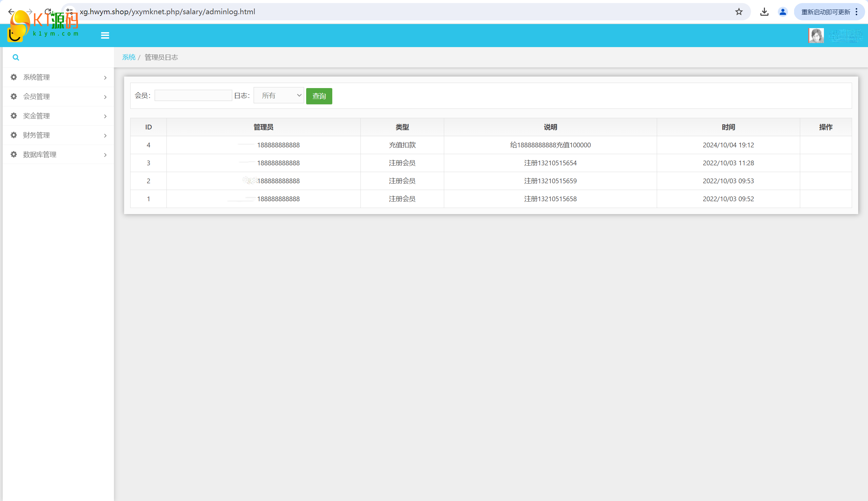Open the 系统管理 menu item
This screenshot has height=501, width=868.
(x=37, y=77)
